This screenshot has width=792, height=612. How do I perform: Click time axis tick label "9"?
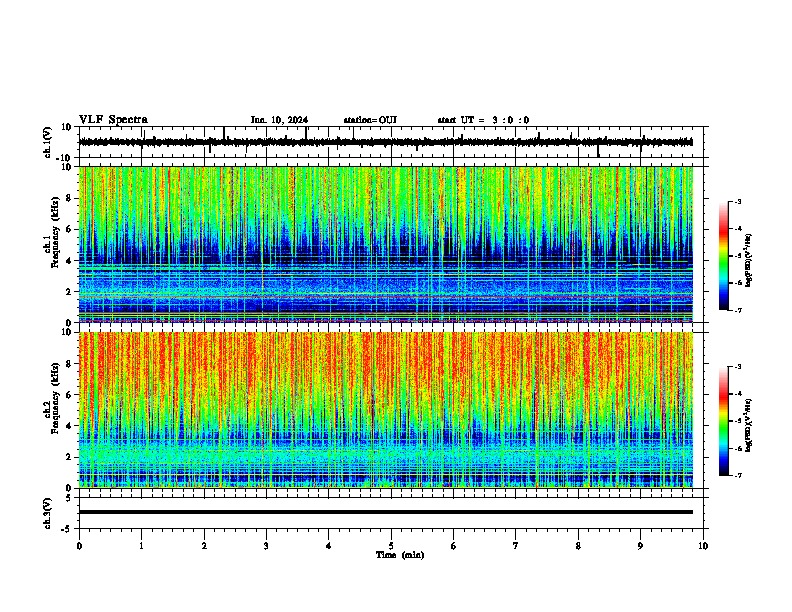(x=640, y=546)
